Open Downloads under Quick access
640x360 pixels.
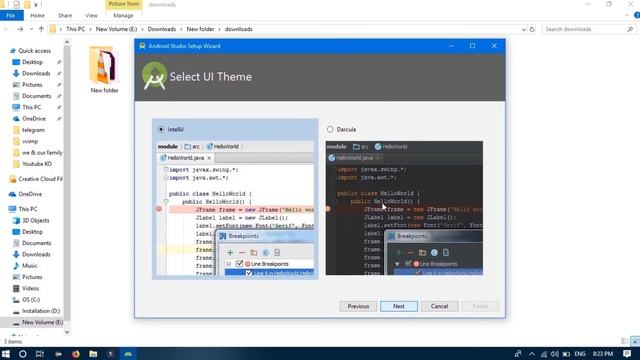(x=36, y=73)
